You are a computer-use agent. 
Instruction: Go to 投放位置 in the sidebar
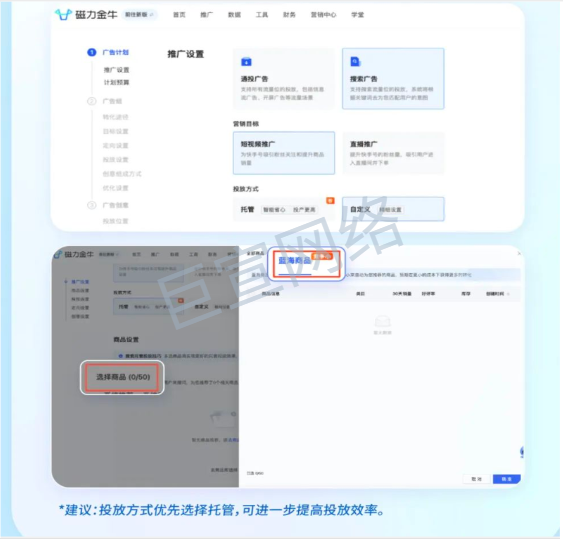coord(115,221)
